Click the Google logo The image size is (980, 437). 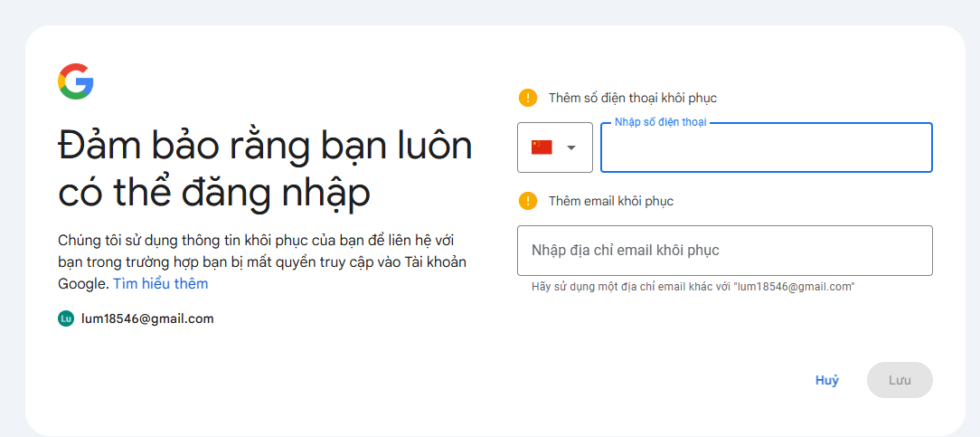(x=76, y=81)
